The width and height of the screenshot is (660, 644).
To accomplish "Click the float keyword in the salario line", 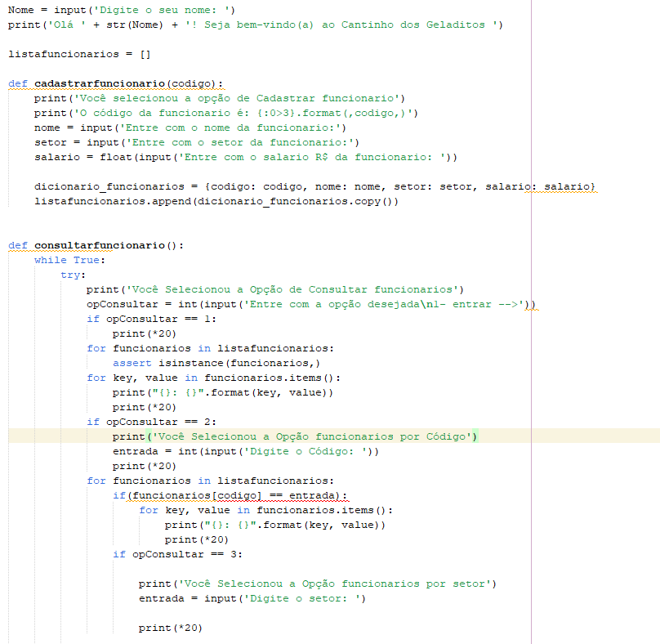I will coord(115,158).
